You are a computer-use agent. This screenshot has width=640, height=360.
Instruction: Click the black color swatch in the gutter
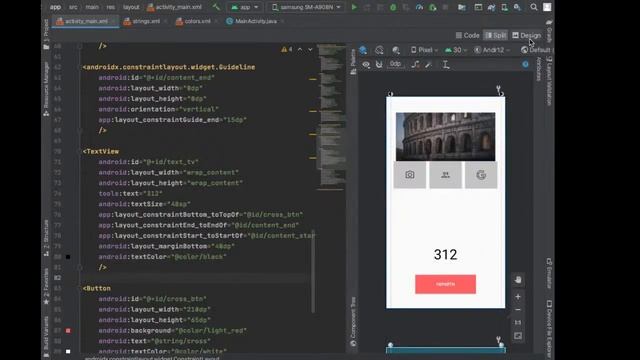68,257
